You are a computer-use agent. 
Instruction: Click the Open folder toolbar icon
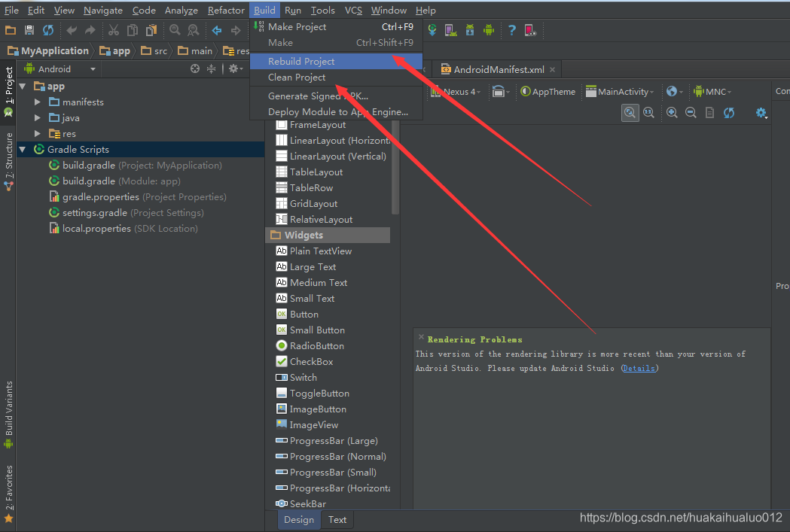coord(10,30)
